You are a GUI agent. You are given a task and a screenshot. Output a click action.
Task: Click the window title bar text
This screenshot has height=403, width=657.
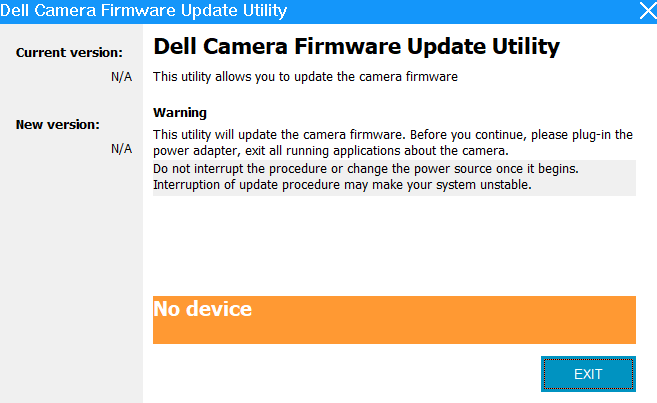144,10
